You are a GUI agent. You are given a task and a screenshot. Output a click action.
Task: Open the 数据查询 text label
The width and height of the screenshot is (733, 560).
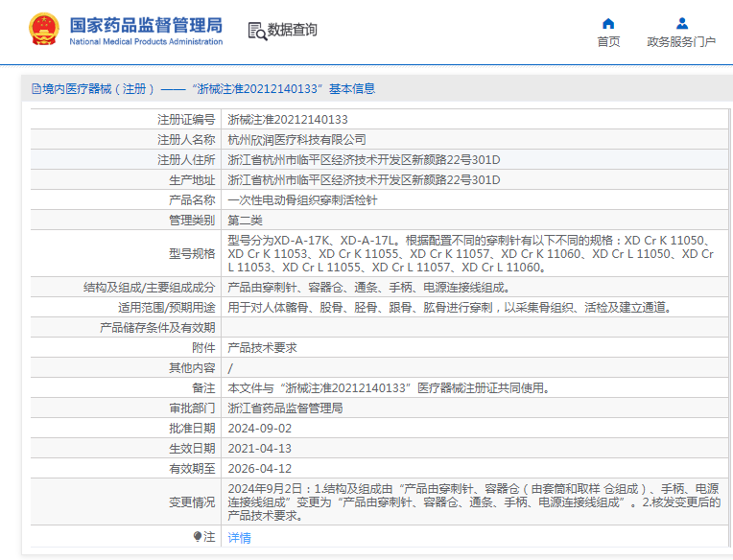click(x=293, y=31)
